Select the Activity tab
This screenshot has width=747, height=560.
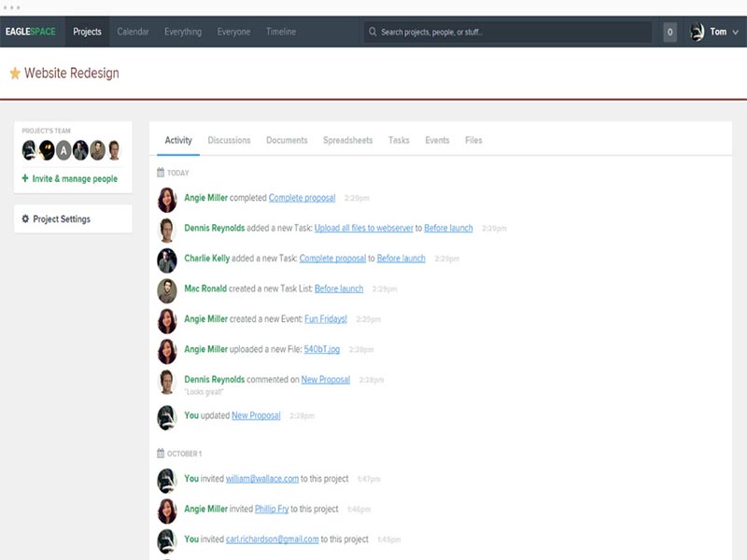coord(178,140)
